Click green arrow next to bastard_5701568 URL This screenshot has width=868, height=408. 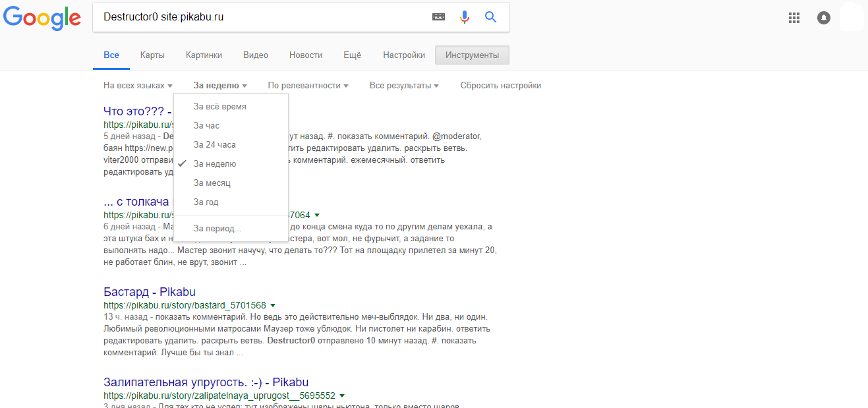(273, 305)
